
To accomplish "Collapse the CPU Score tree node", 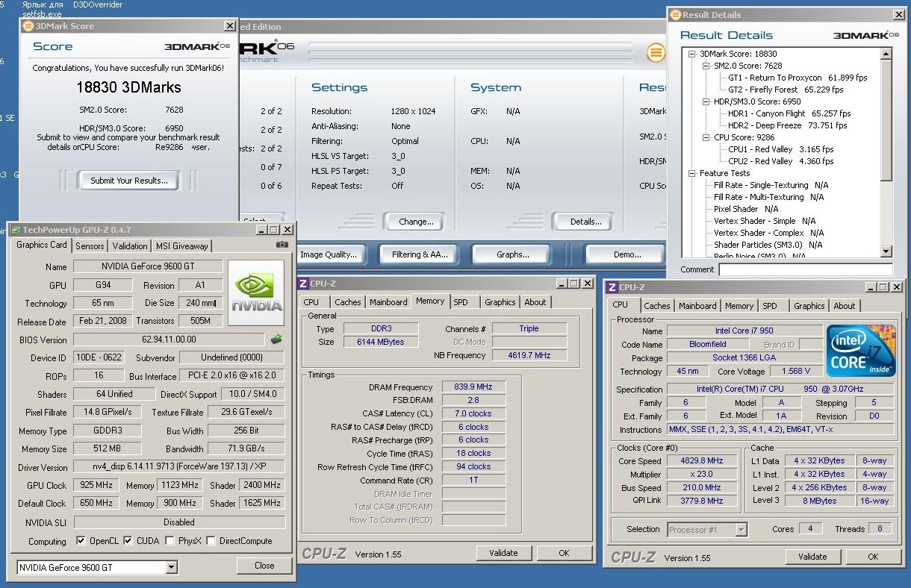I will point(706,137).
